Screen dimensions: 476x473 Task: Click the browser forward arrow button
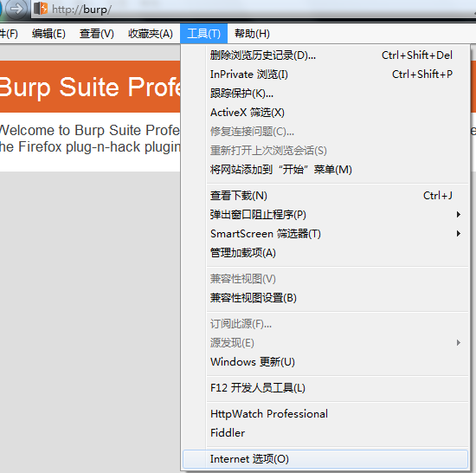(16, 9)
